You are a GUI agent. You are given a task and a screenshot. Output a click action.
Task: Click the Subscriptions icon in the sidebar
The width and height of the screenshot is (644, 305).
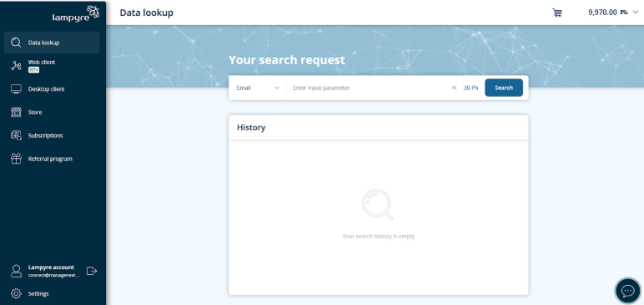point(16,136)
